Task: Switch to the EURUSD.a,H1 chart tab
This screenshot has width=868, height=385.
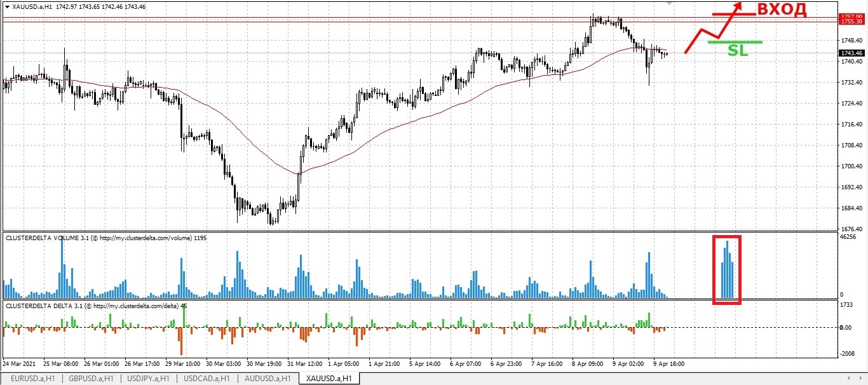Action: pos(33,379)
